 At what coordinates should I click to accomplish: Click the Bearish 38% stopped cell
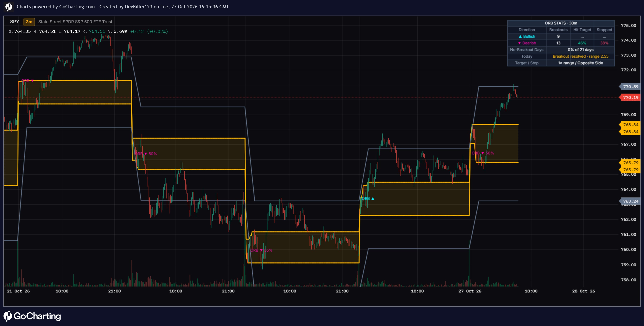604,43
